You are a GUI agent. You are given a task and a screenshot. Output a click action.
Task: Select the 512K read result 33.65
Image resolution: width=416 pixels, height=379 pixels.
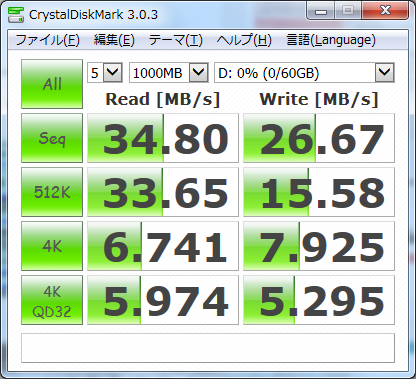point(163,192)
